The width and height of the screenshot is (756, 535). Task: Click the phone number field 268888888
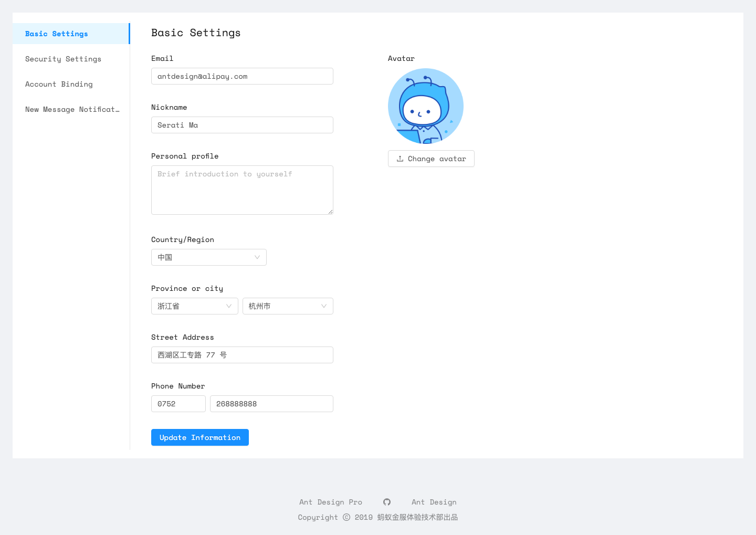[x=271, y=404]
